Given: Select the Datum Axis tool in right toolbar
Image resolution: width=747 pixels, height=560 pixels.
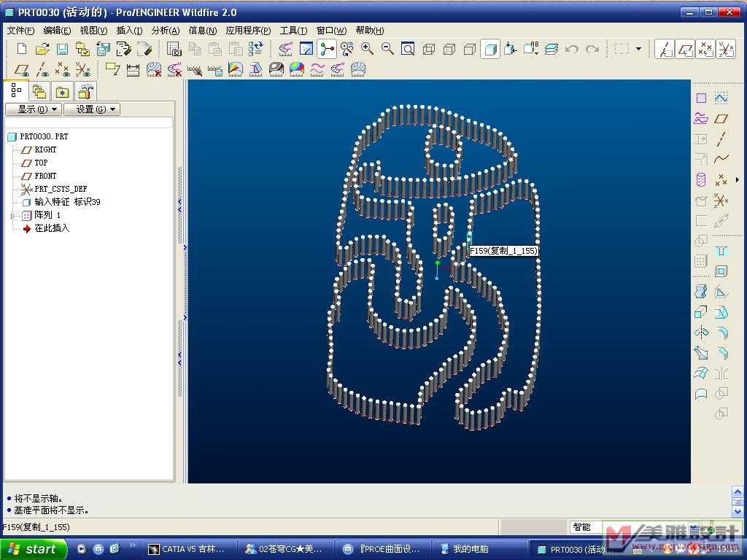Looking at the screenshot, I should (721, 139).
